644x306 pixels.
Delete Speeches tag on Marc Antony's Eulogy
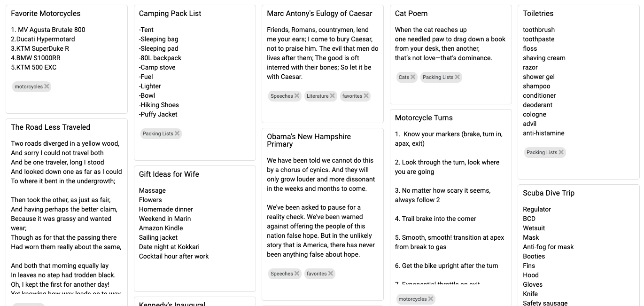pyautogui.click(x=297, y=96)
